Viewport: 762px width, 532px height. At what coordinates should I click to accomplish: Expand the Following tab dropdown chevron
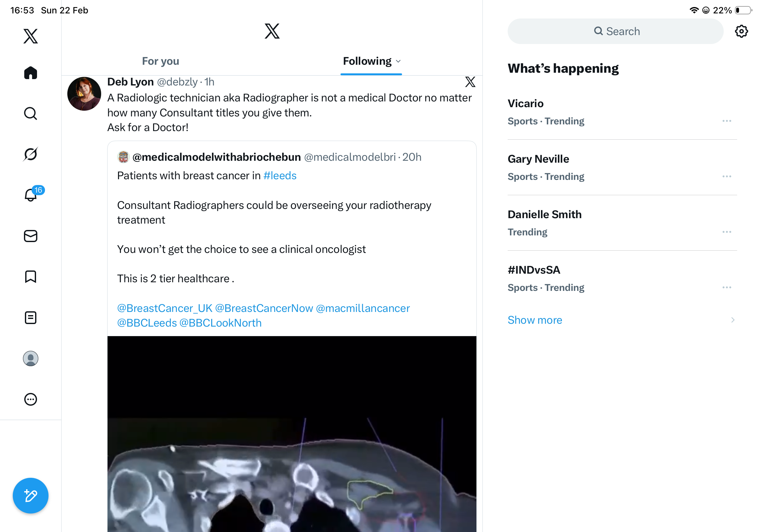pos(399,61)
